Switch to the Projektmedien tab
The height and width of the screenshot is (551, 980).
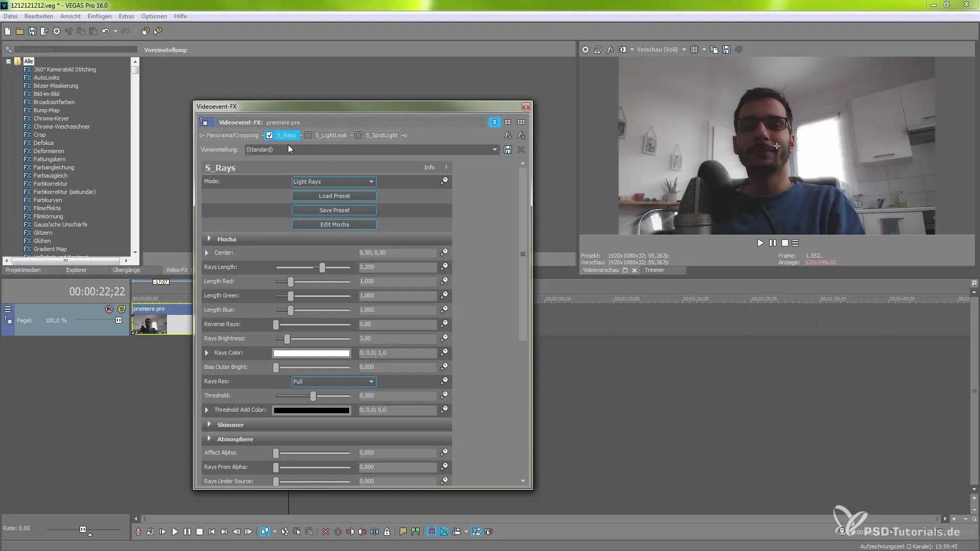pyautogui.click(x=23, y=270)
